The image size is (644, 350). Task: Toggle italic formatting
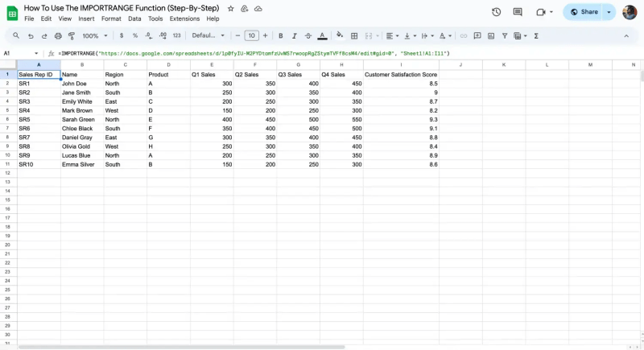[294, 36]
